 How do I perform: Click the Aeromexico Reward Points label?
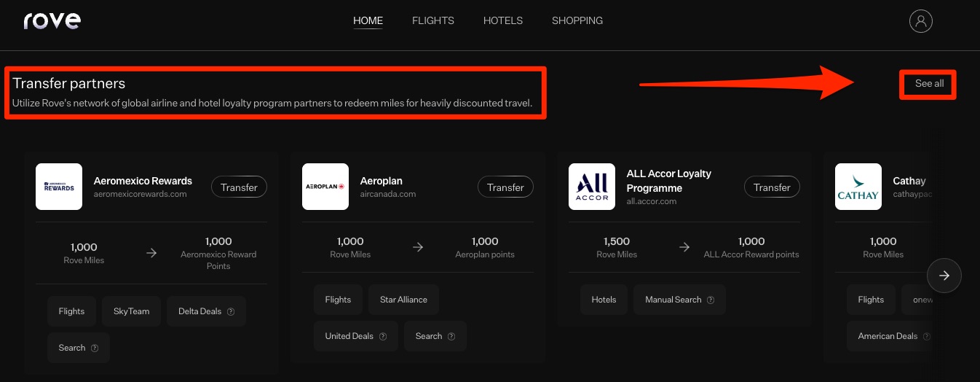218,260
